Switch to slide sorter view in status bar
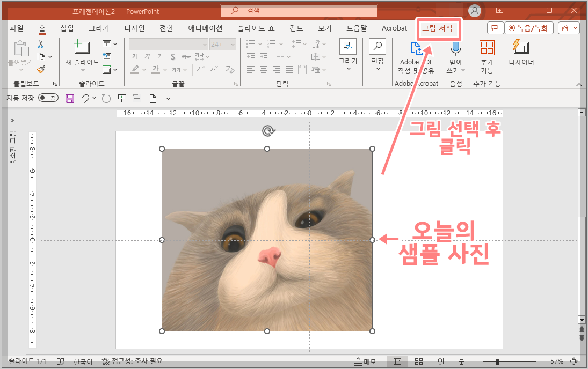 (x=418, y=361)
